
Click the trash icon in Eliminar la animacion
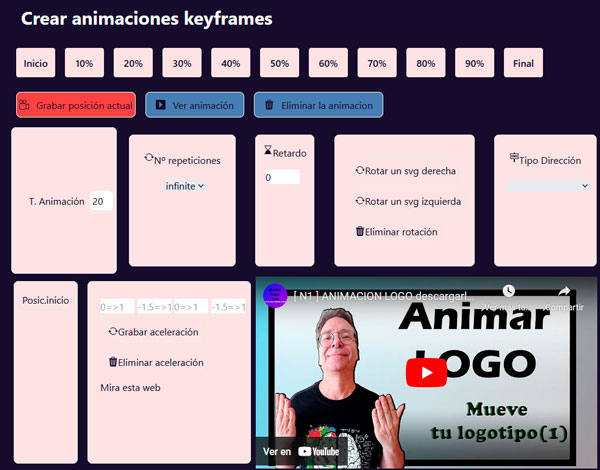pyautogui.click(x=269, y=105)
